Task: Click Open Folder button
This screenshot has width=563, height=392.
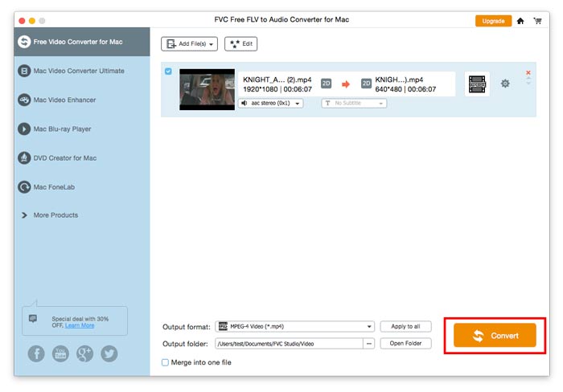Action: tap(405, 343)
